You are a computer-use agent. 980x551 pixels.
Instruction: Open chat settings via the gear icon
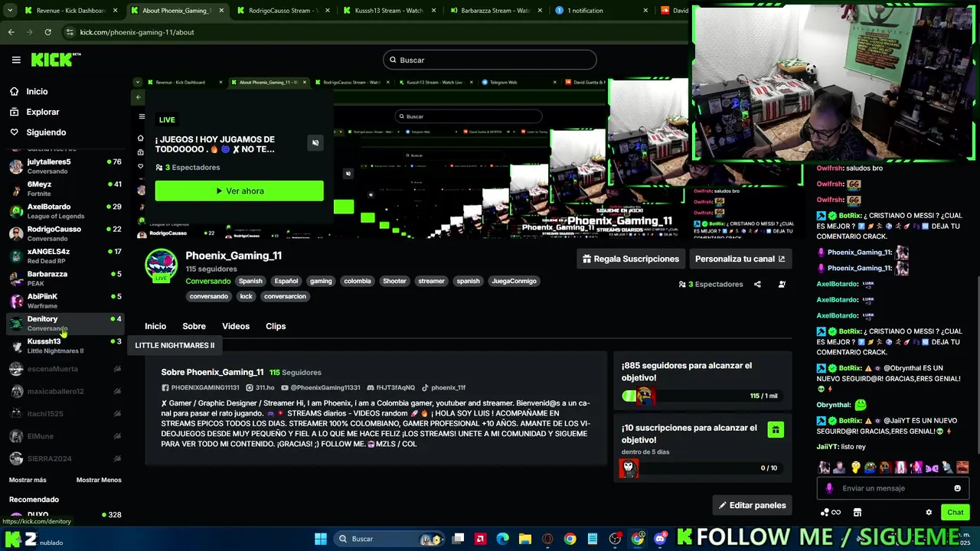click(x=929, y=512)
